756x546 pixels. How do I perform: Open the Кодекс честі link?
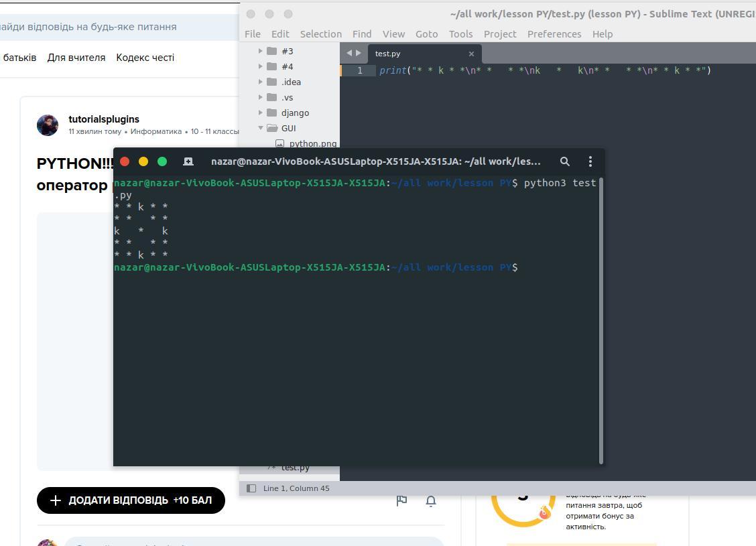145,58
